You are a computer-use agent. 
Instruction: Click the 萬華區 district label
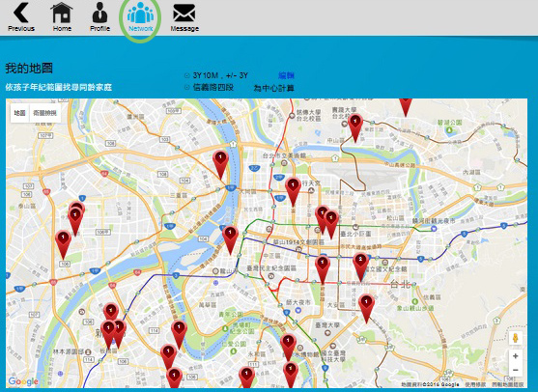208,304
